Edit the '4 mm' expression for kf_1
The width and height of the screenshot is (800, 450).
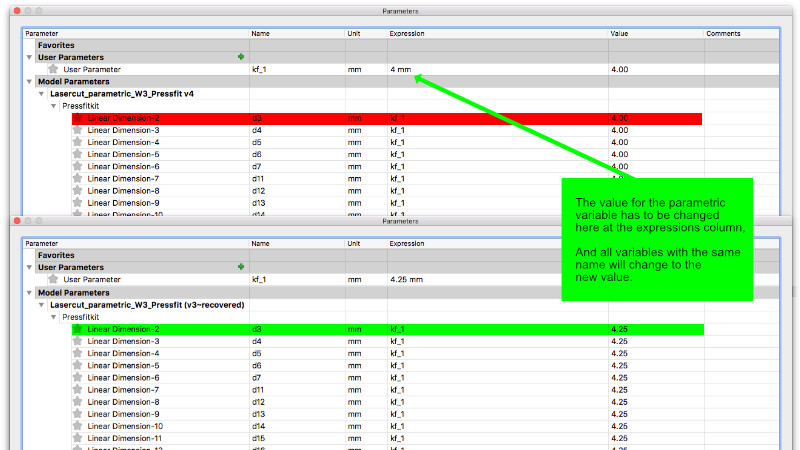coord(401,69)
